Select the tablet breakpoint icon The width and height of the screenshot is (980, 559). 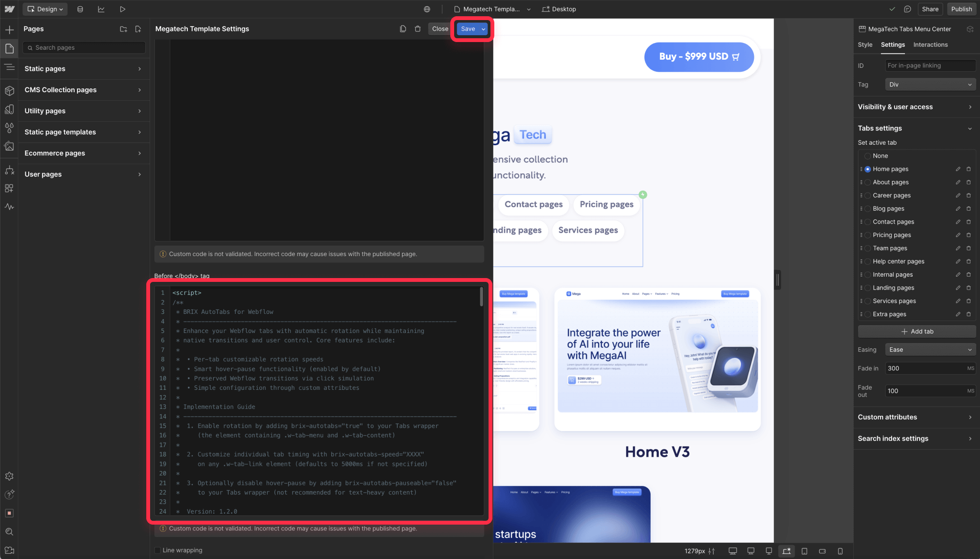805,551
